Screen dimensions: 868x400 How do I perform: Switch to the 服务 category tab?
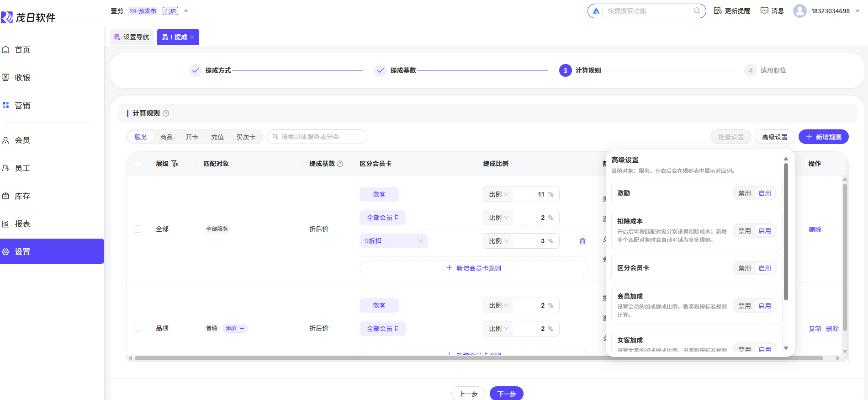pos(141,137)
